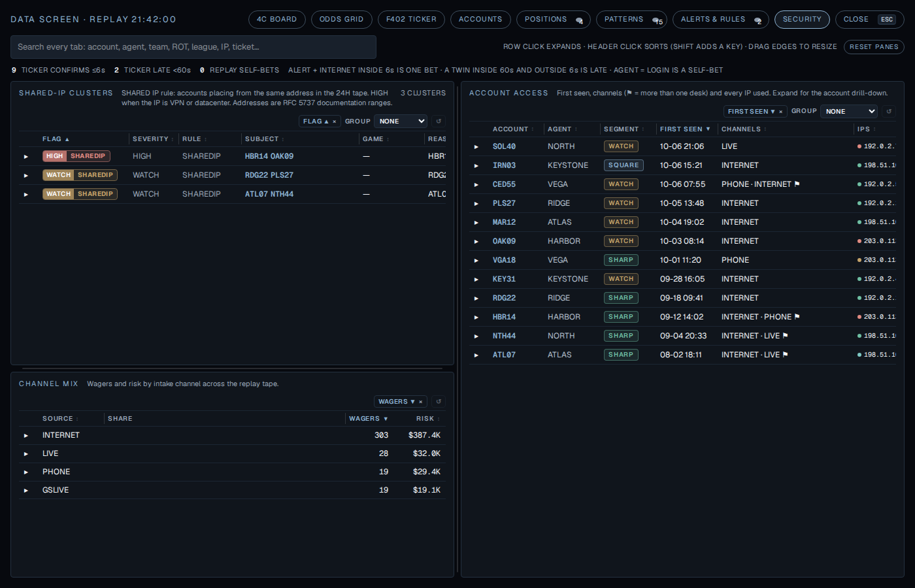Click the comment bubble on Positions tab
Viewport: 915px width, 588px height.
pyautogui.click(x=579, y=20)
